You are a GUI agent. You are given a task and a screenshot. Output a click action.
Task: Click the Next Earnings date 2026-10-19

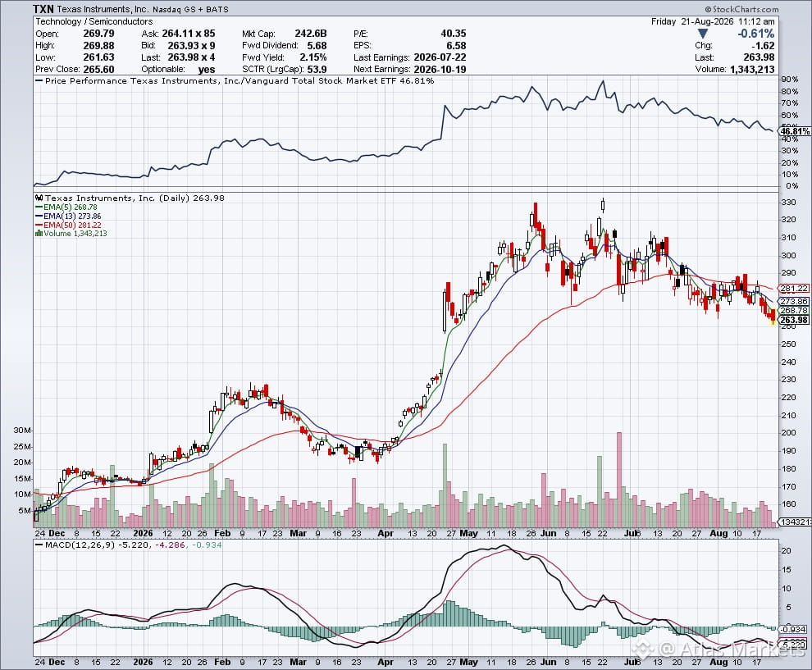pos(440,70)
